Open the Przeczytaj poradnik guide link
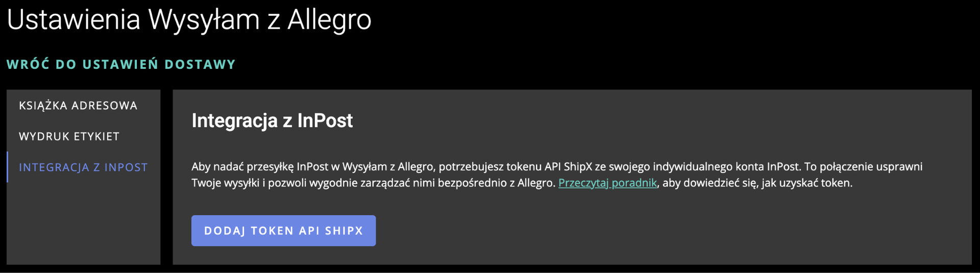This screenshot has width=980, height=273. tap(607, 183)
